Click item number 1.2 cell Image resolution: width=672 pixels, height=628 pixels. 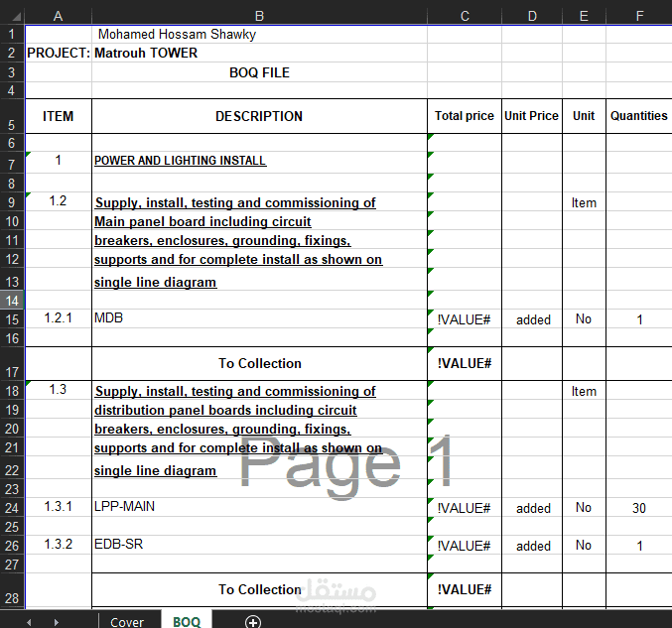coord(59,201)
